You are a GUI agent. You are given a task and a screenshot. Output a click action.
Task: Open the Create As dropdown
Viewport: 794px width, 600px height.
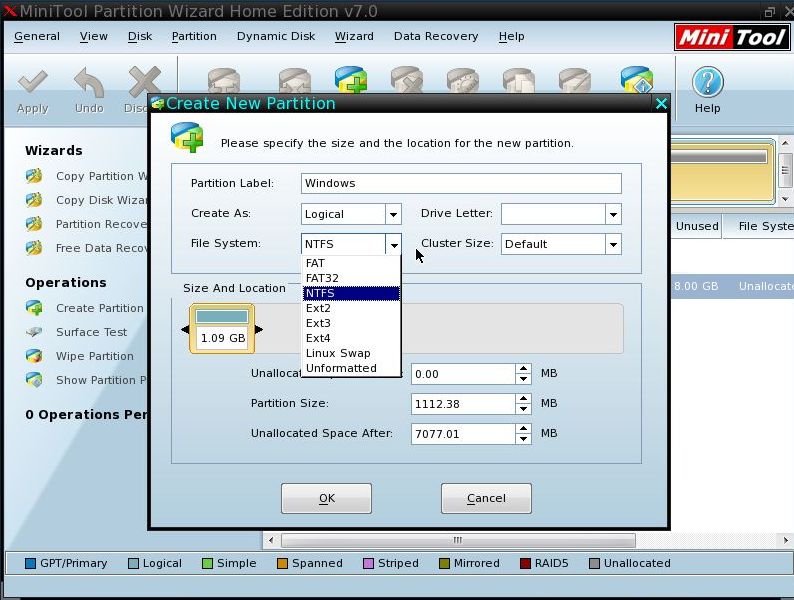(393, 215)
